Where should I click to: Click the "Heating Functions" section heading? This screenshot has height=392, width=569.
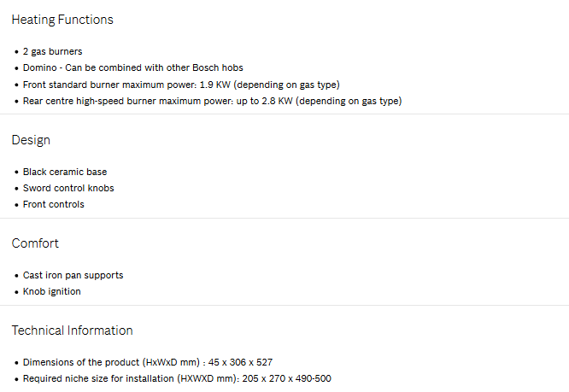point(62,20)
